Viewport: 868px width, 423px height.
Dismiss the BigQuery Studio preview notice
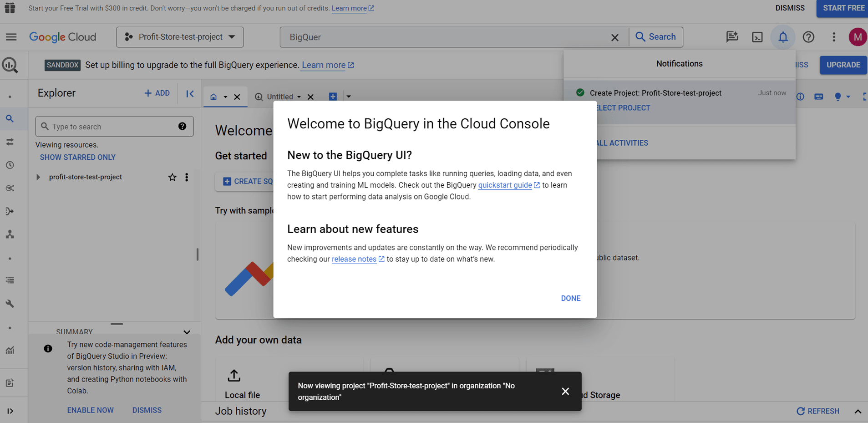click(147, 410)
